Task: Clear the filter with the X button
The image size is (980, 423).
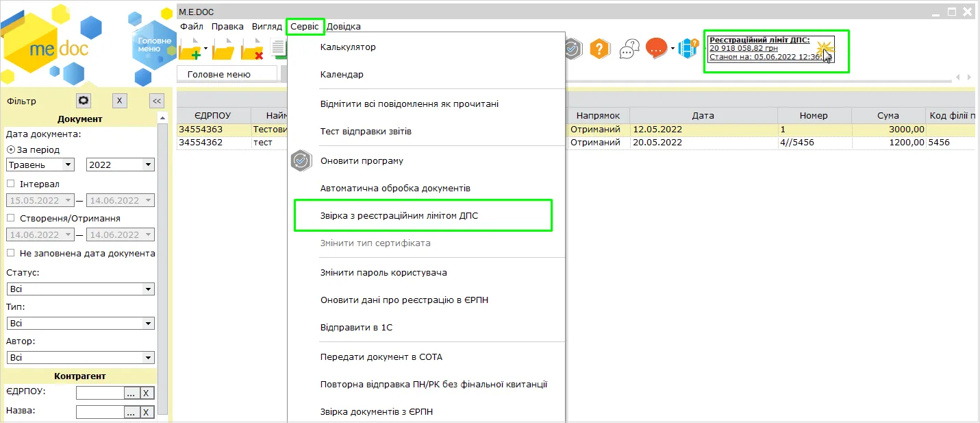Action: pos(119,101)
